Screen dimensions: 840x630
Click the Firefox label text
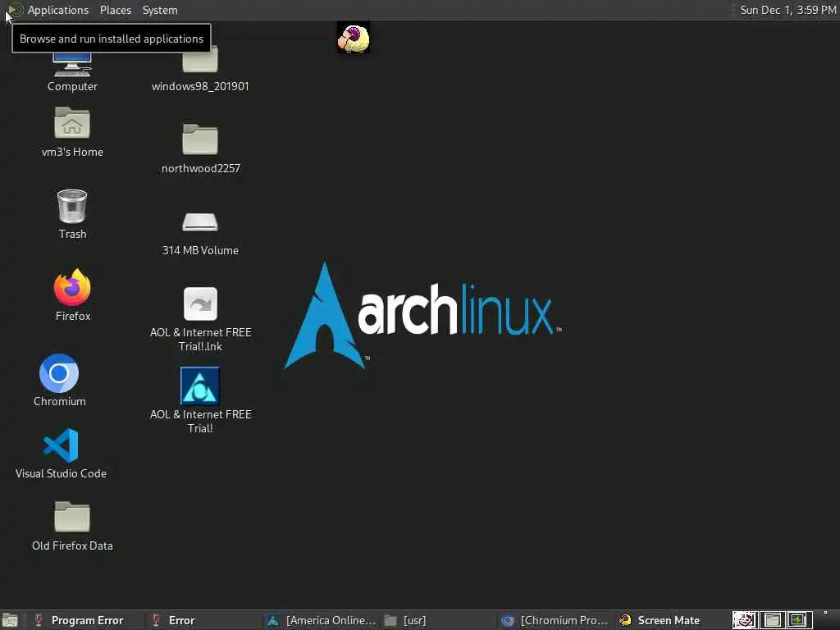click(73, 316)
